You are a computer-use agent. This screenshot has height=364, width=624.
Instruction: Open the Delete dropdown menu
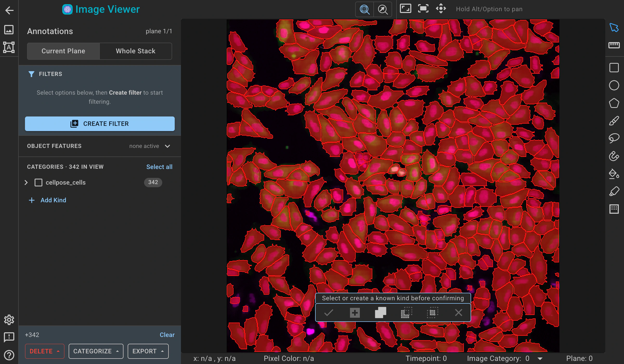coord(45,351)
